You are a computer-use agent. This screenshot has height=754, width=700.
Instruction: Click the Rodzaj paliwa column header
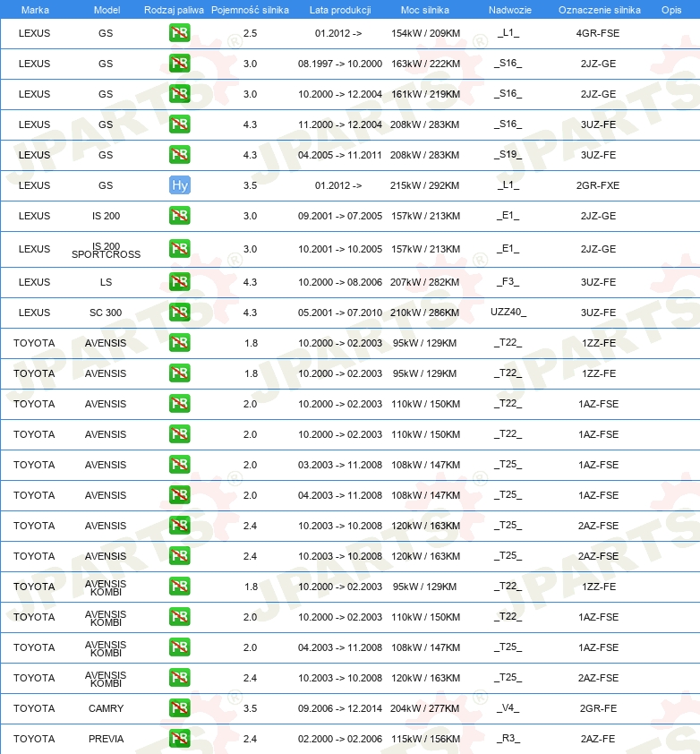tap(174, 10)
